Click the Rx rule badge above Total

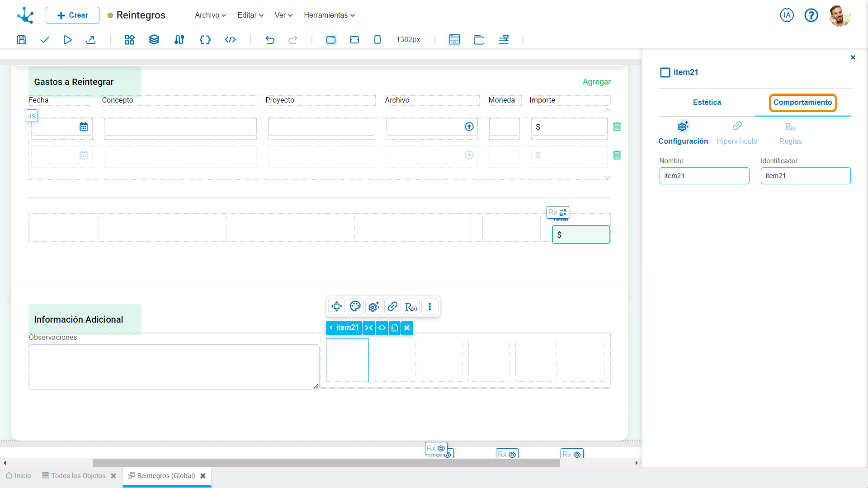click(557, 212)
